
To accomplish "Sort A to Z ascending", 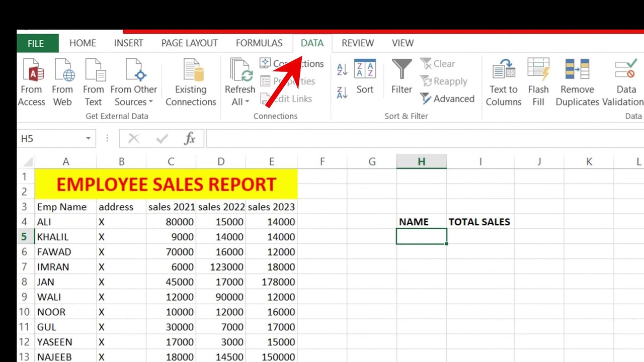I will point(342,69).
